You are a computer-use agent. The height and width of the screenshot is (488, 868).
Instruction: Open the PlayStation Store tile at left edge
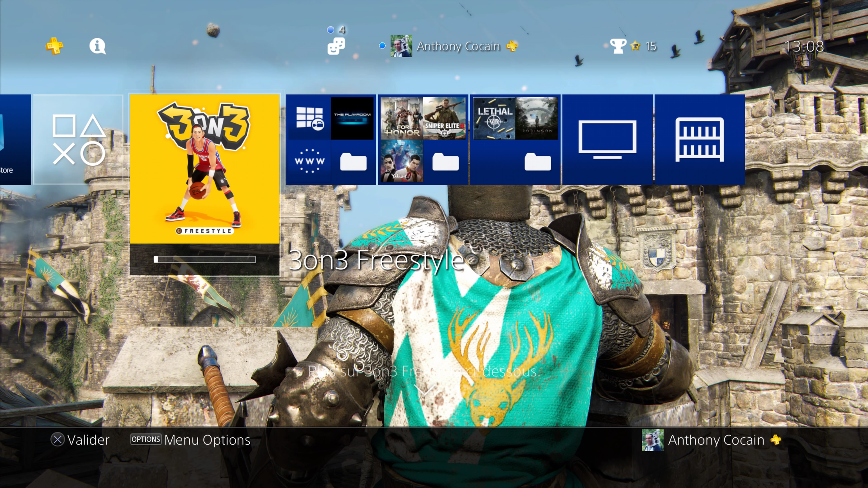[x=16, y=139]
